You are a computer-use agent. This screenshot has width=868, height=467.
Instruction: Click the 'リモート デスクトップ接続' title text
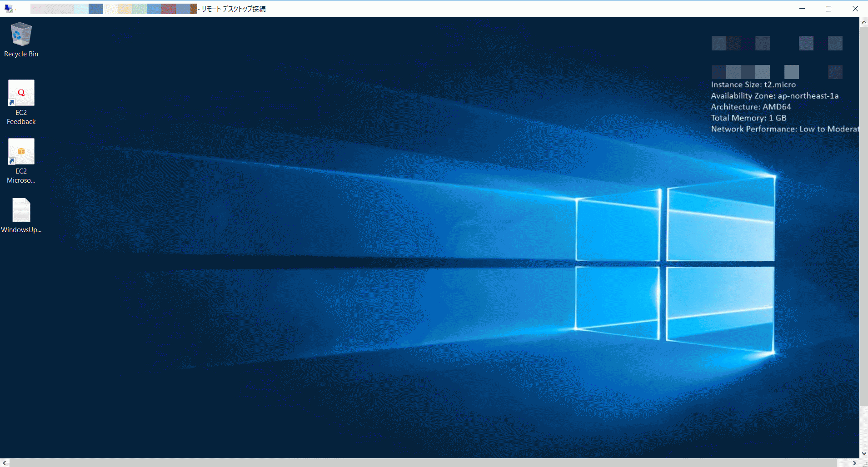pyautogui.click(x=234, y=9)
